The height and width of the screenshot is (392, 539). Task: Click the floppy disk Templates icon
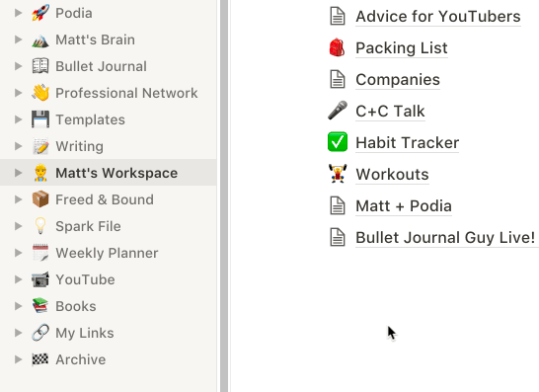coord(40,119)
